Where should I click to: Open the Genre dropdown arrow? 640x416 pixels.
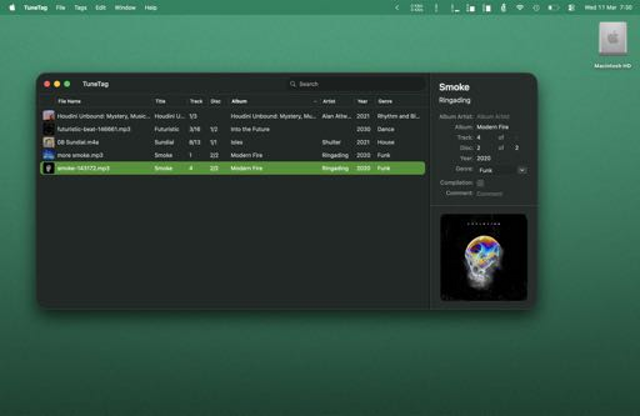click(x=522, y=170)
